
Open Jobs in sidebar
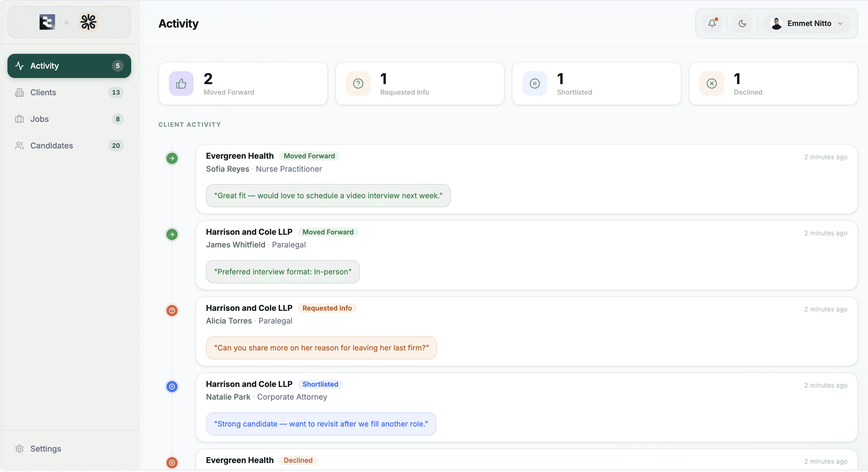point(69,119)
